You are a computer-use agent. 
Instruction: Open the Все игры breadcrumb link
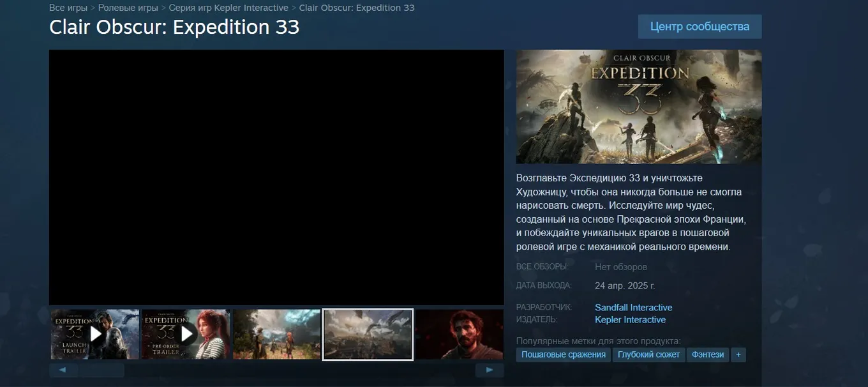click(68, 8)
